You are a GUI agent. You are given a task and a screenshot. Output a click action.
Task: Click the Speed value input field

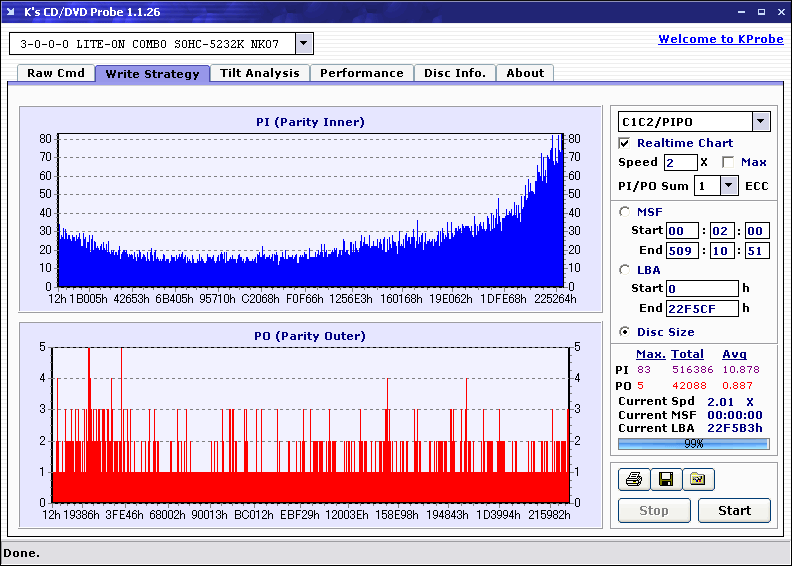pyautogui.click(x=680, y=162)
